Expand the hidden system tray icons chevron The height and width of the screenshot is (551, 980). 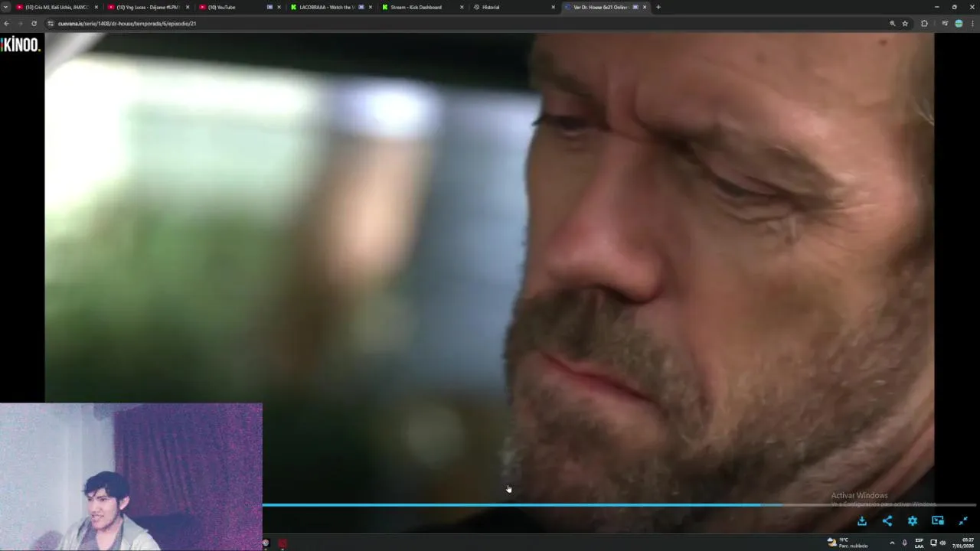(892, 543)
